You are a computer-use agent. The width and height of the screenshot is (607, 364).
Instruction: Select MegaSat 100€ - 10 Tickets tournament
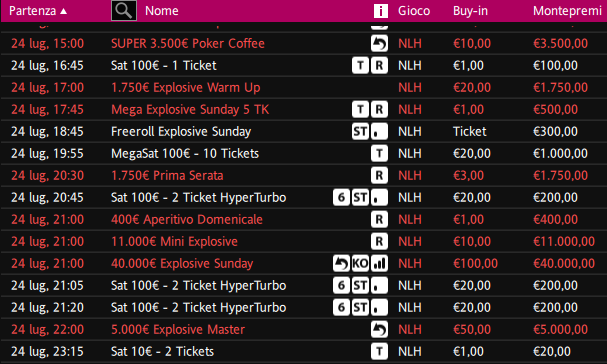tap(185, 154)
